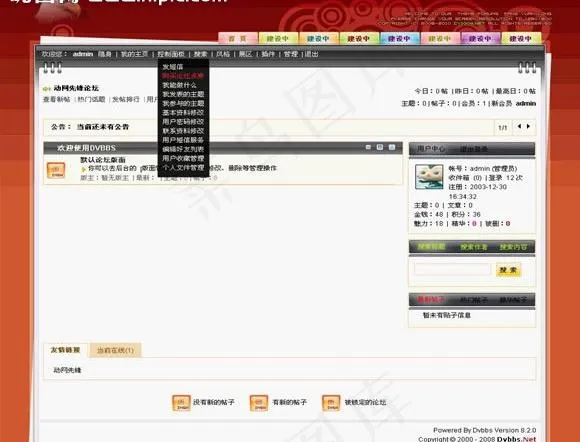Viewport: 580px width, 442px height.
Task: Switch to the 友情链接 tab
Action: (x=65, y=350)
